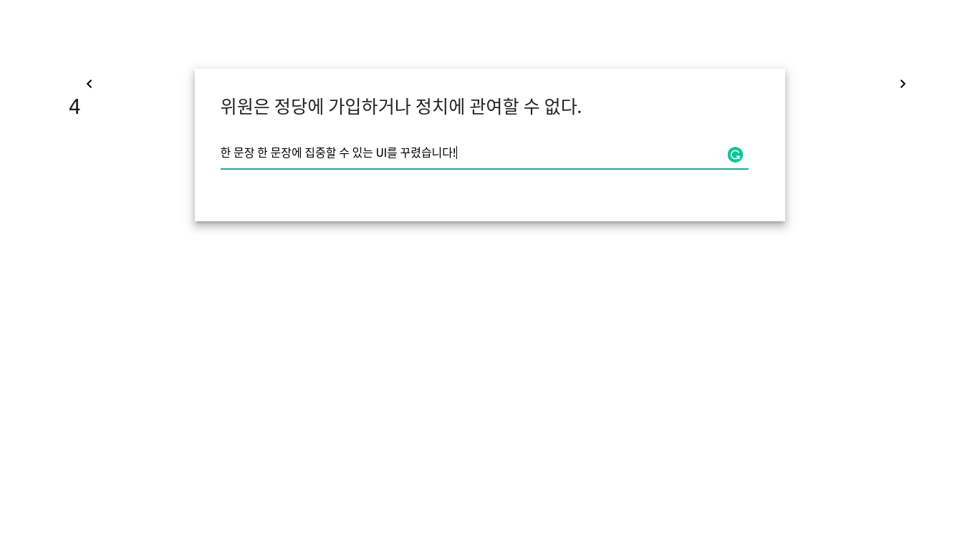980x550 pixels.
Task: Click the green underline of the text field
Action: [x=484, y=169]
